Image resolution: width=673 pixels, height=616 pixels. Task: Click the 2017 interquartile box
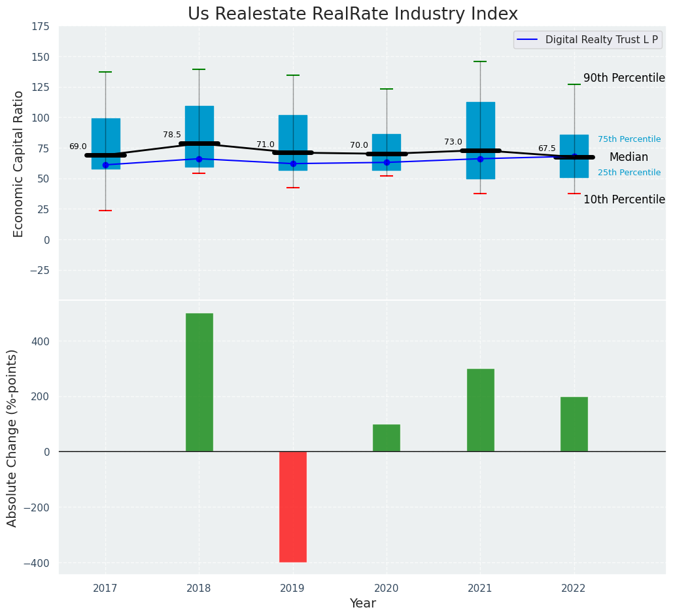click(105, 144)
